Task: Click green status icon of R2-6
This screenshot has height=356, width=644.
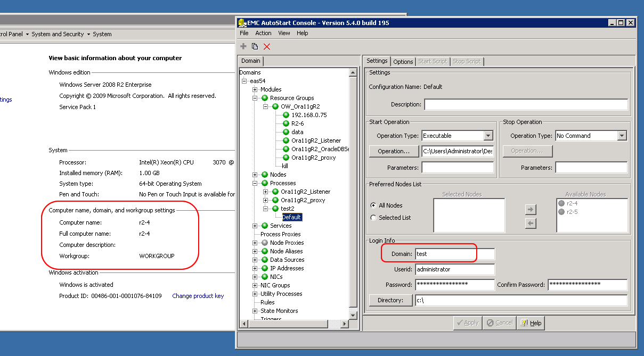Action: point(286,123)
